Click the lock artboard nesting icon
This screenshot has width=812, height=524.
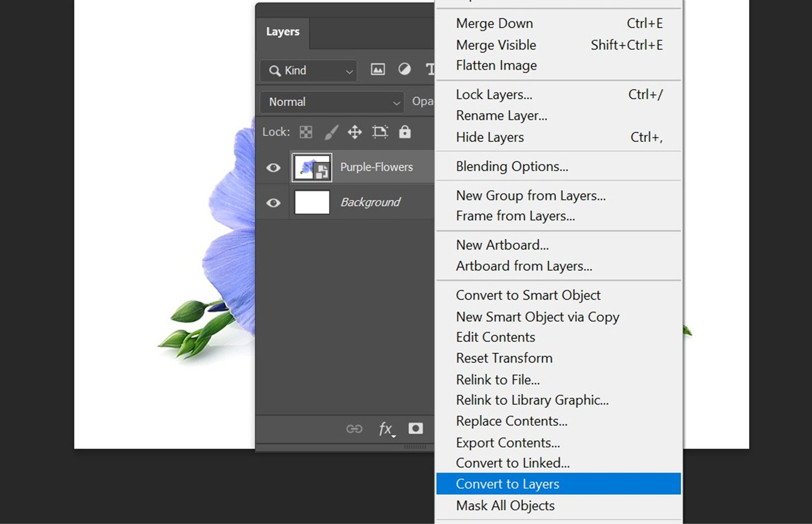coord(380,132)
